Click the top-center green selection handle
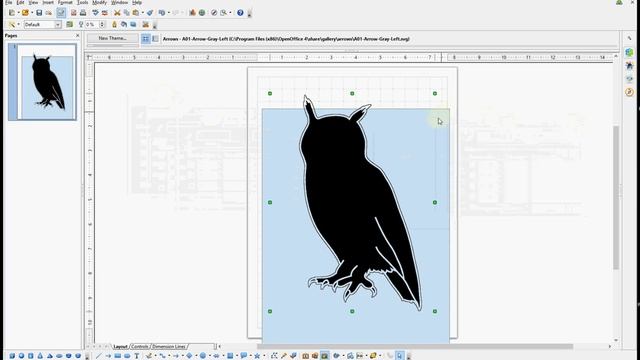Image resolution: width=640 pixels, height=360 pixels. tap(352, 93)
